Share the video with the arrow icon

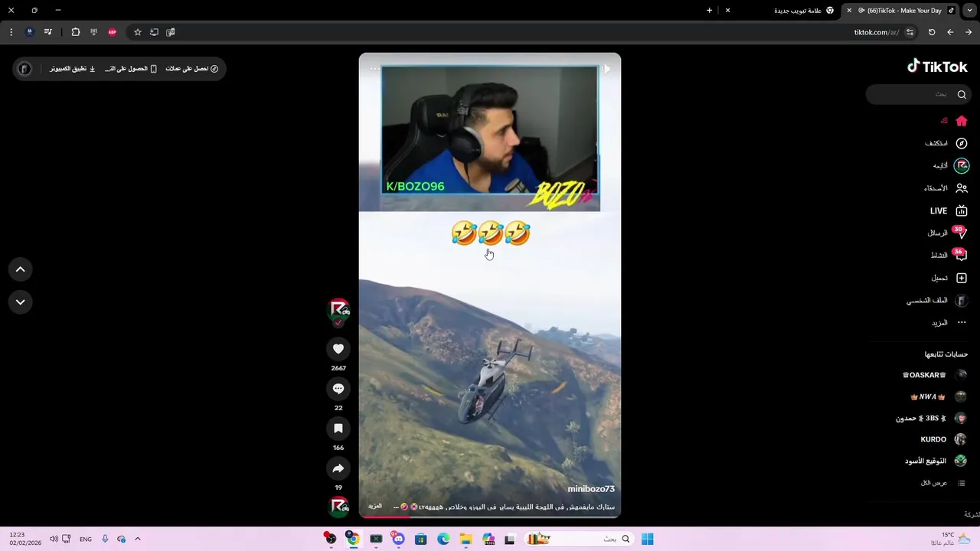tap(338, 468)
